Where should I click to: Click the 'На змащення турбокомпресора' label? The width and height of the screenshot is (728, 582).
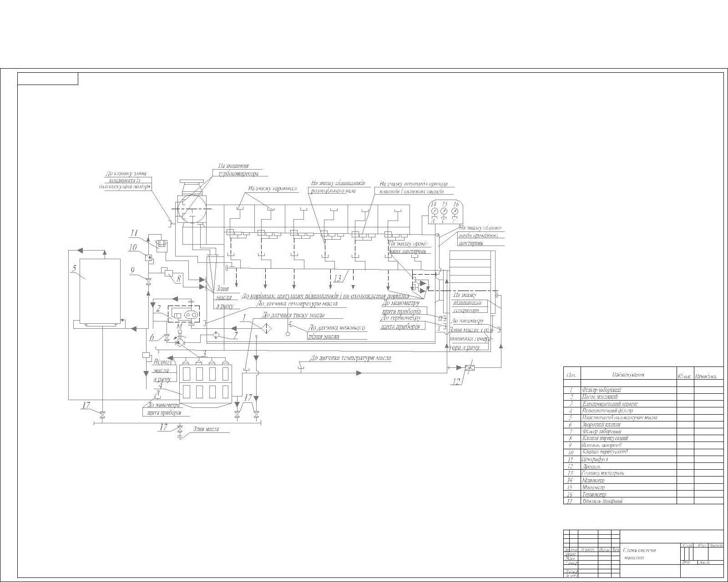pyautogui.click(x=239, y=170)
